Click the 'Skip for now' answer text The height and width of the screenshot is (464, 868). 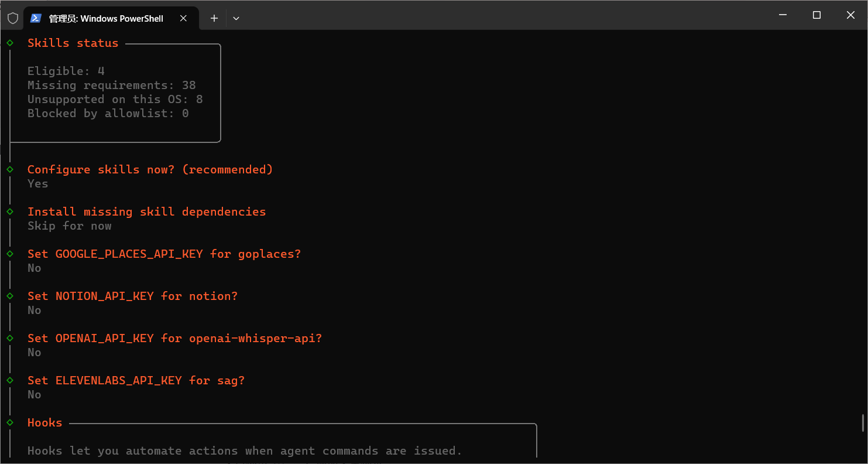(69, 226)
